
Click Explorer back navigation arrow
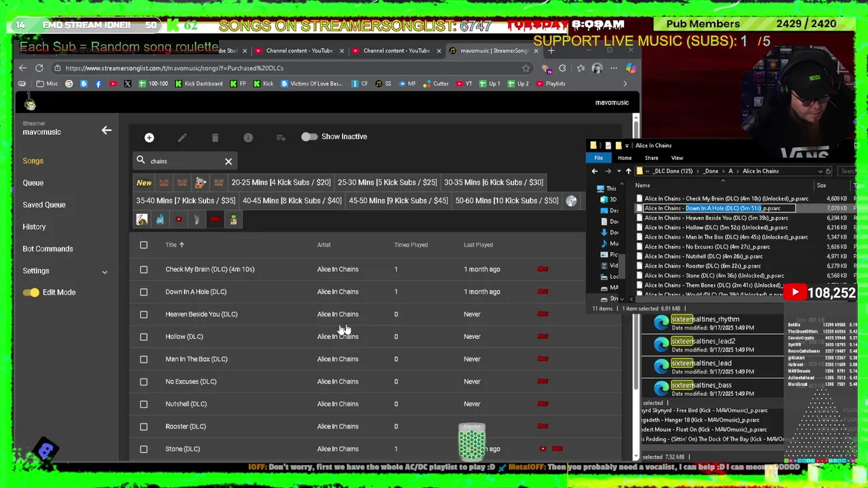[595, 171]
